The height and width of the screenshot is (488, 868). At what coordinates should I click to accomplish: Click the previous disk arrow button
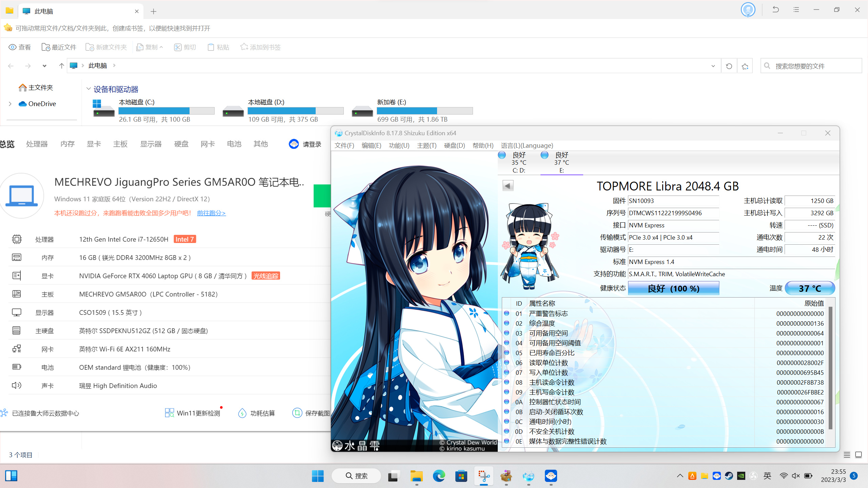pos(508,186)
